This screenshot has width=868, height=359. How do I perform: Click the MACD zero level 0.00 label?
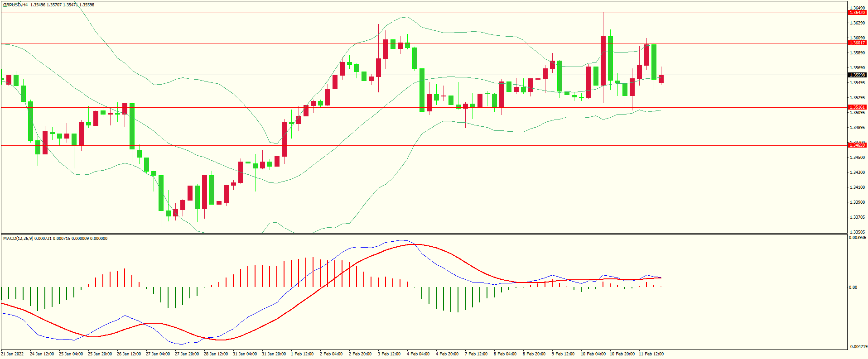pyautogui.click(x=853, y=287)
